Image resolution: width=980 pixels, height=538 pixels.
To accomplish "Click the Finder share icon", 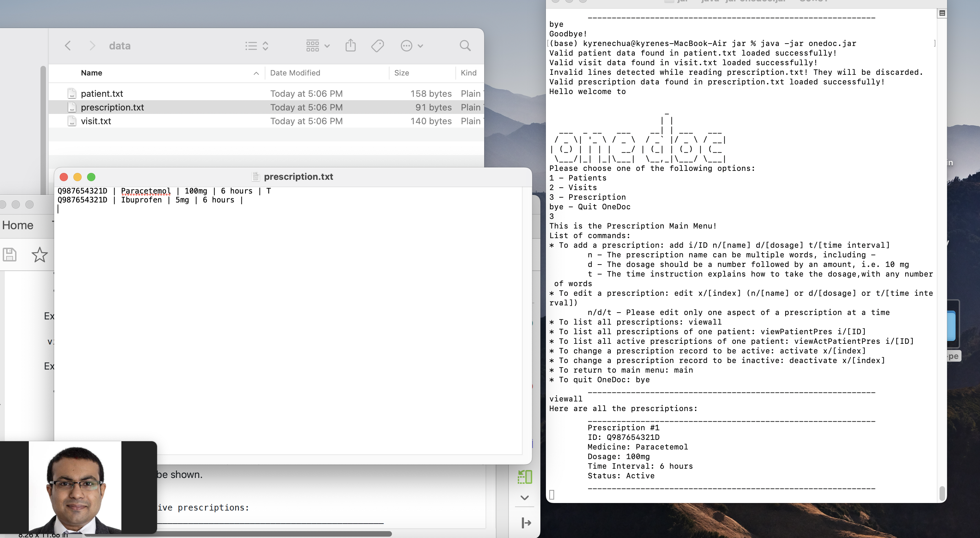I will click(350, 46).
